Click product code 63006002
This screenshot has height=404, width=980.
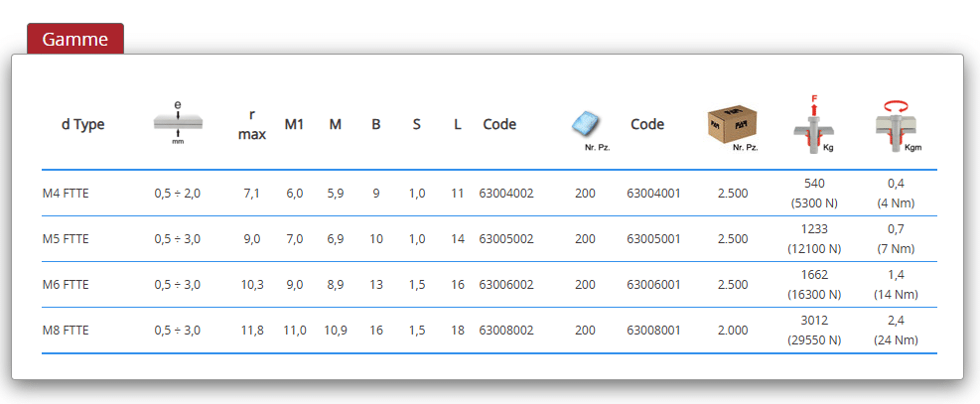(505, 285)
